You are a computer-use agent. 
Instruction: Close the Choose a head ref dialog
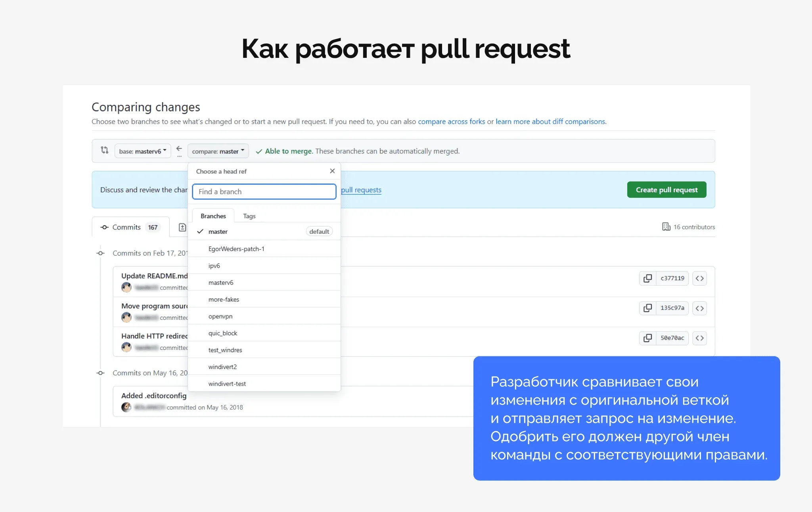tap(332, 171)
